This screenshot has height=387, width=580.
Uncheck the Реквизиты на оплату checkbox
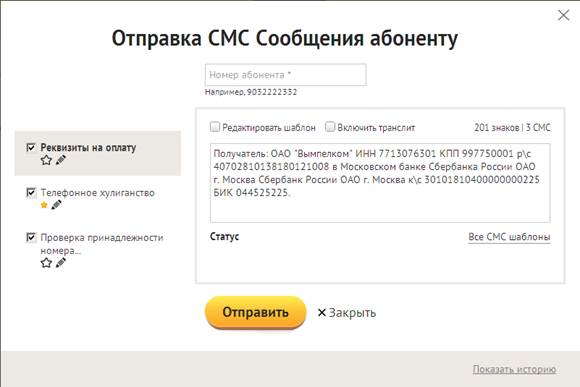pos(31,147)
